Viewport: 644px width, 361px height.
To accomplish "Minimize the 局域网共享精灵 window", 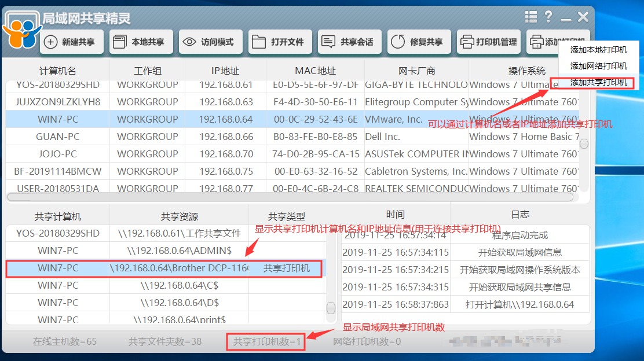I will pos(566,19).
